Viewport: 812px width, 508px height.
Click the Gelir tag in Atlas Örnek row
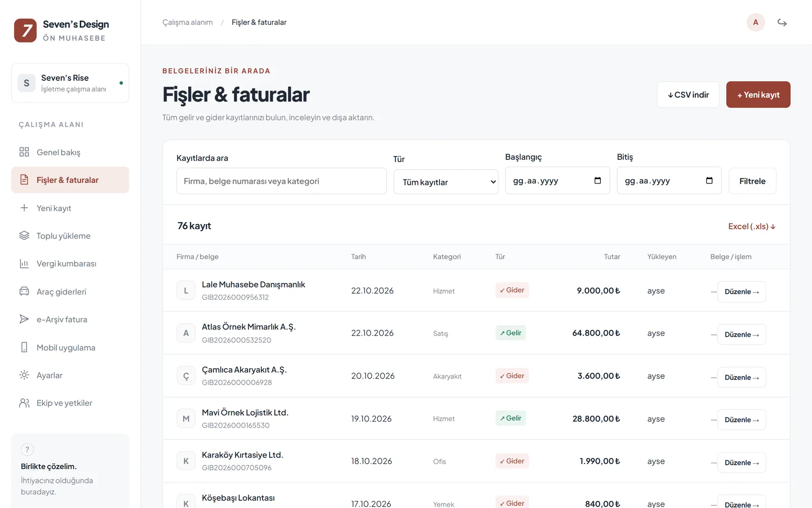point(511,333)
